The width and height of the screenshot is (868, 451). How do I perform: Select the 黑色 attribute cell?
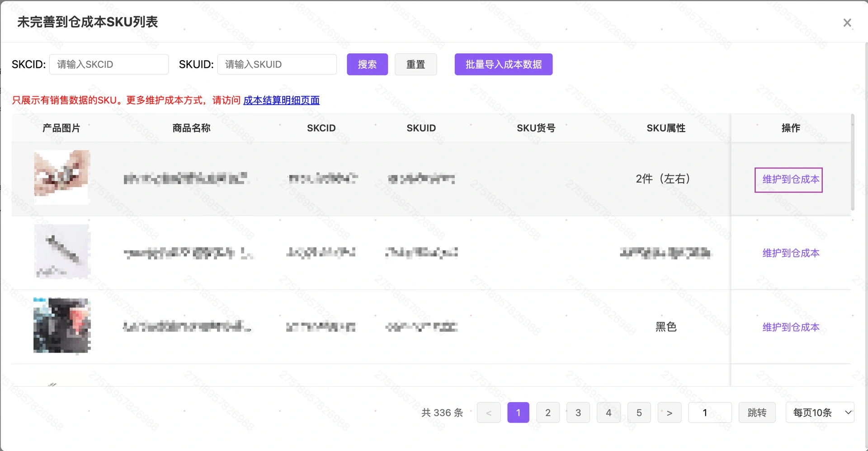pos(666,327)
